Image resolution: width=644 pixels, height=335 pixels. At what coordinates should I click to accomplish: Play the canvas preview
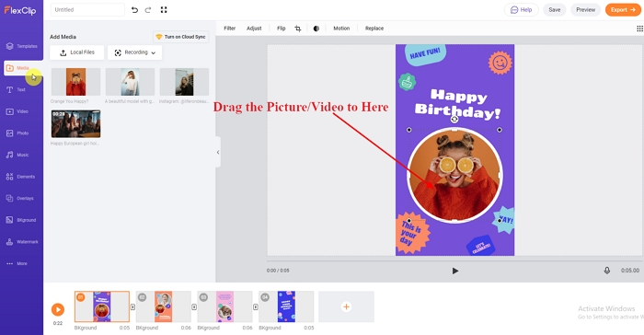click(455, 271)
